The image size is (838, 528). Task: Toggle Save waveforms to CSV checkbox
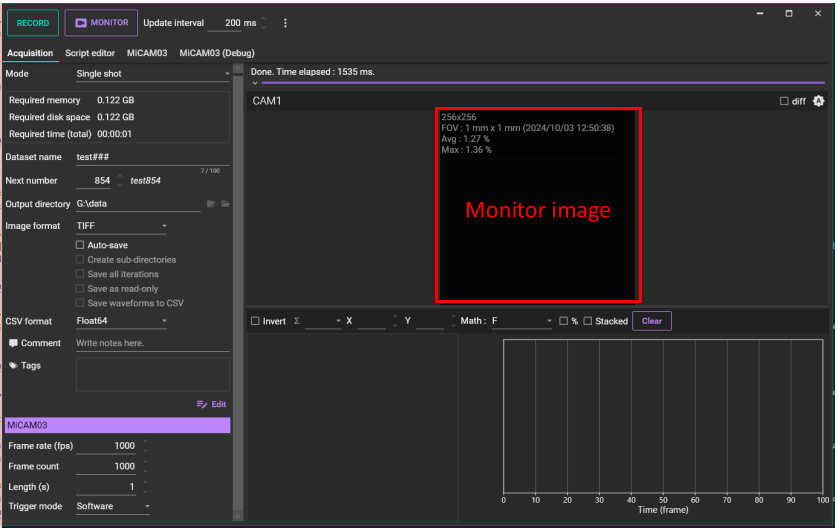(80, 302)
